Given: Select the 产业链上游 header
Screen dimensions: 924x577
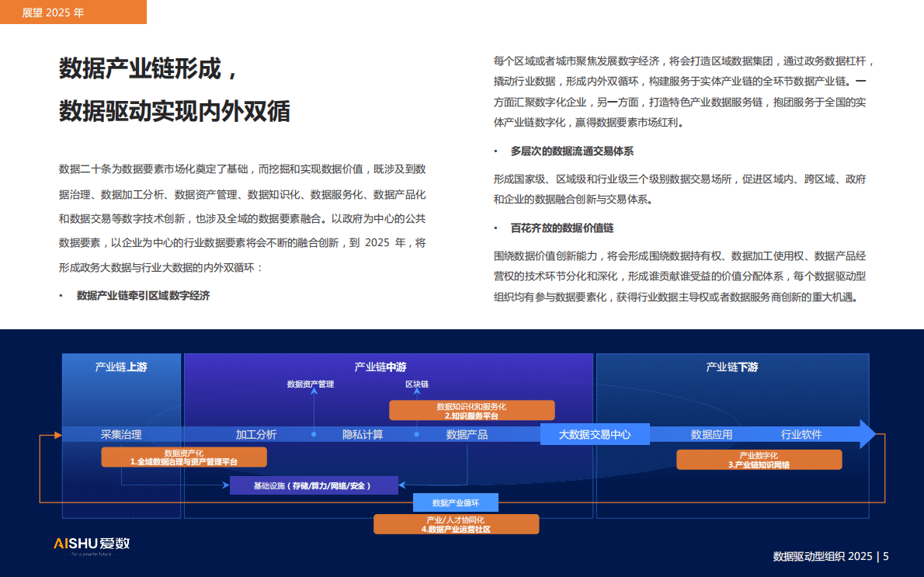Looking at the screenshot, I should click(x=121, y=368).
